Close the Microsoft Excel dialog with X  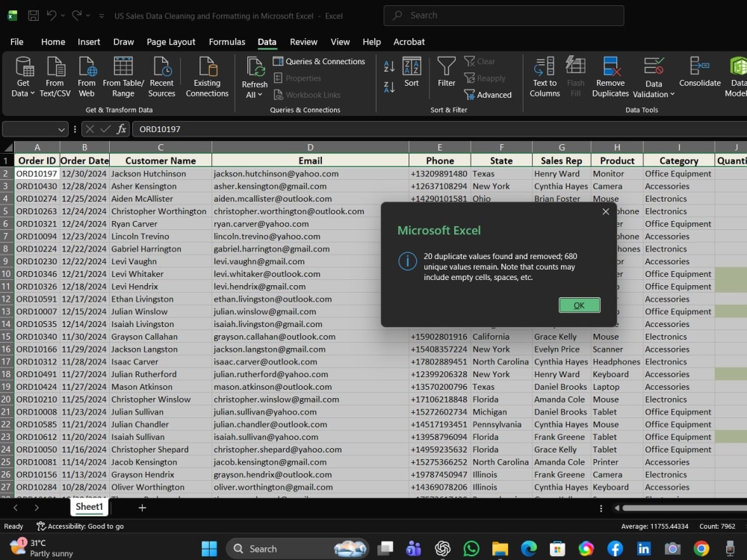pos(606,211)
